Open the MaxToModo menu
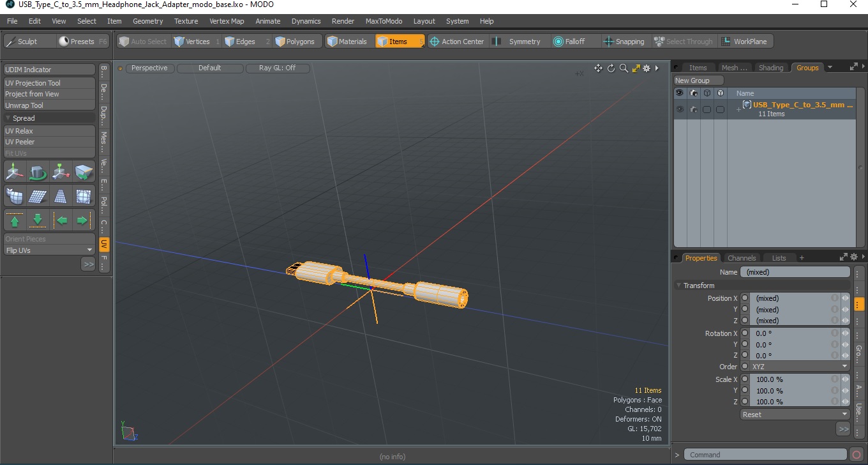The image size is (868, 465). (384, 21)
